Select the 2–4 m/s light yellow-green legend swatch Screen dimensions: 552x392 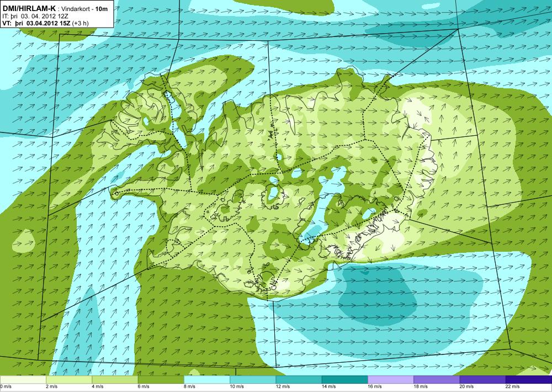tap(69, 380)
